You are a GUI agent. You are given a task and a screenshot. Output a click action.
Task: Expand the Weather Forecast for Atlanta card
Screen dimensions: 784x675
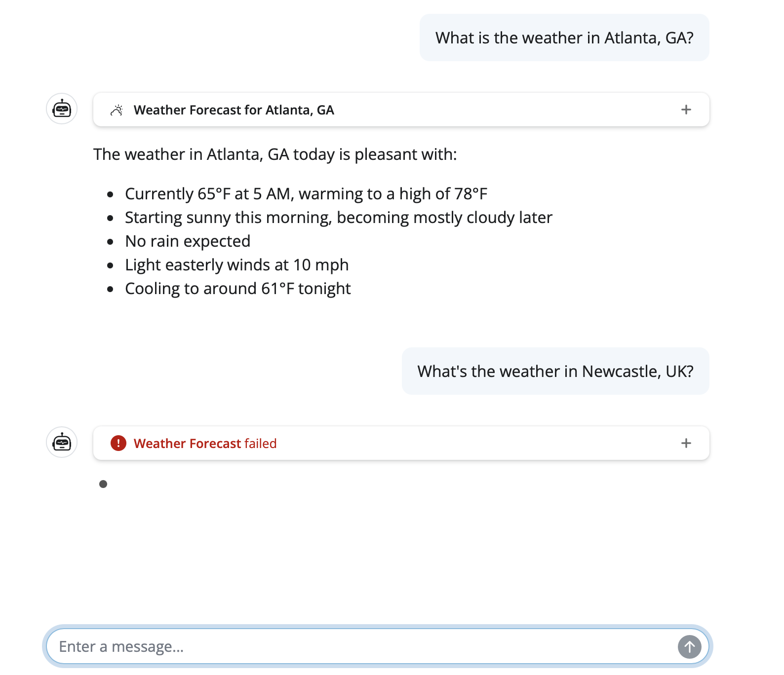686,110
